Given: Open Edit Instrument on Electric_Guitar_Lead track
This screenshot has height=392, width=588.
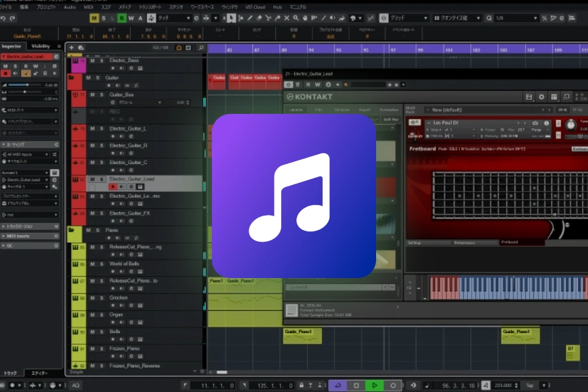Looking at the screenshot, I should pos(140,187).
